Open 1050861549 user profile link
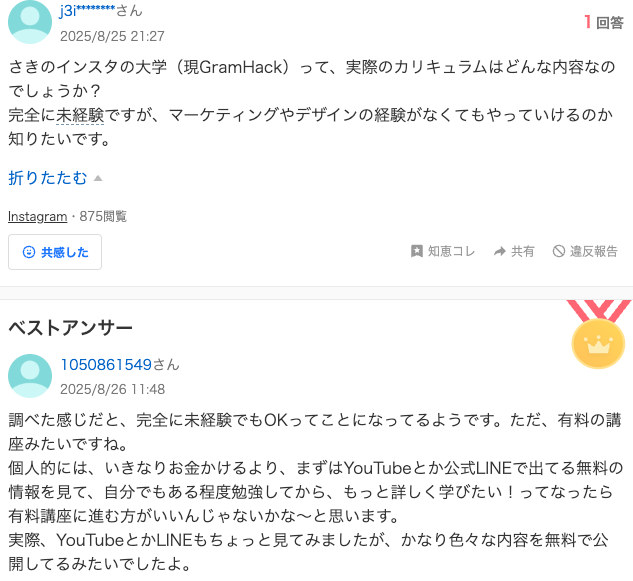The image size is (633, 581). (106, 365)
